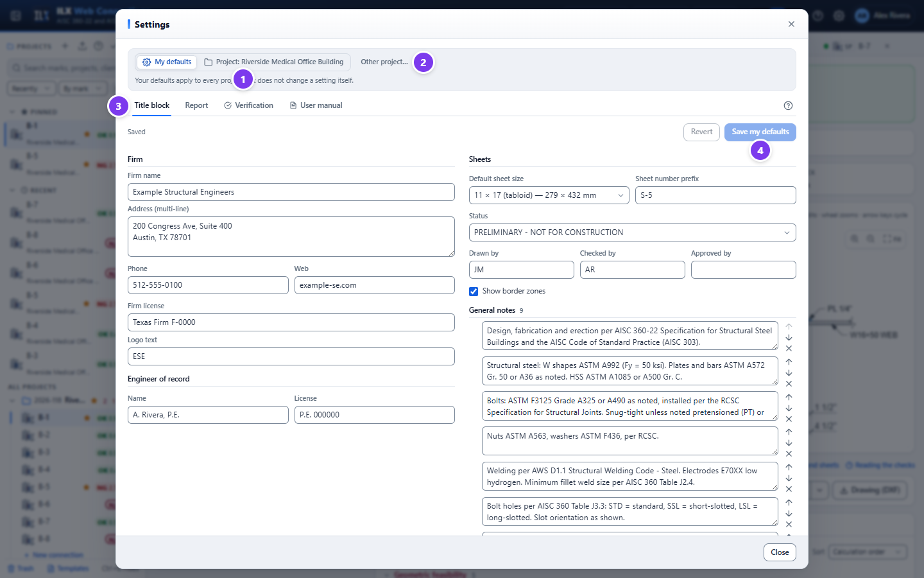Edit the Drawn by field

point(522,270)
